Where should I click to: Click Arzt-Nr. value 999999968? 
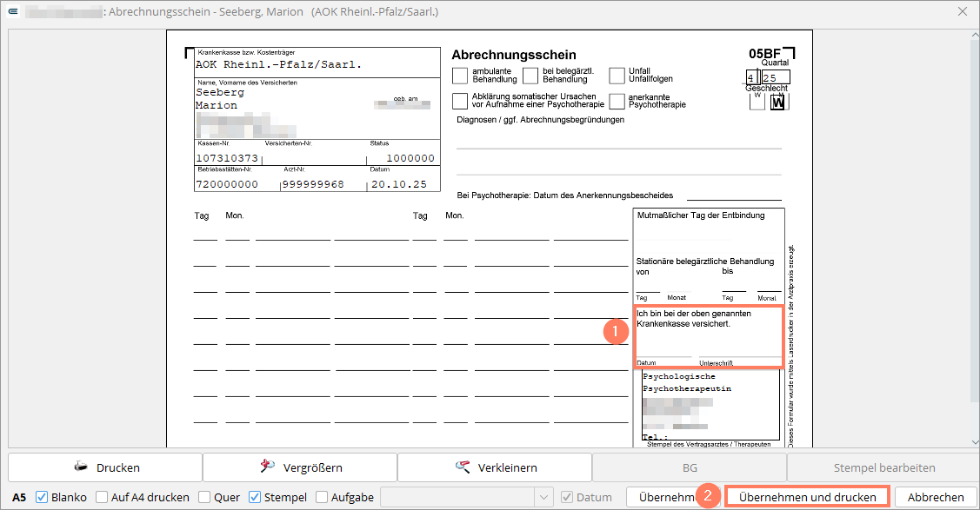[313, 184]
